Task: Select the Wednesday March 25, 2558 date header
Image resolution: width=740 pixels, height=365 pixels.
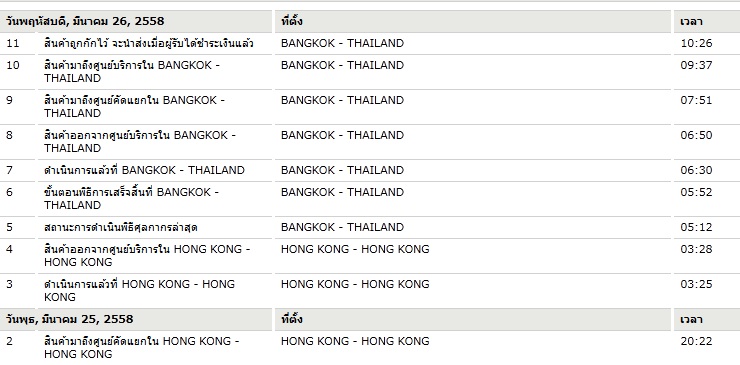Action: (x=69, y=319)
